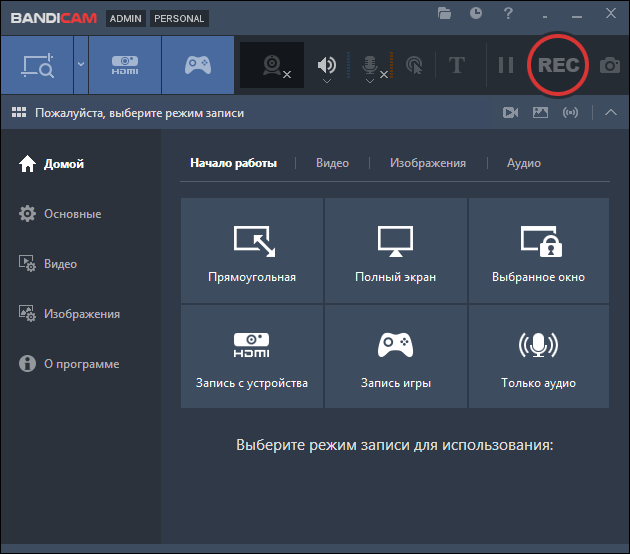Choose the game recording gamepad icon in toolbar
This screenshot has height=554, width=630.
click(x=197, y=65)
